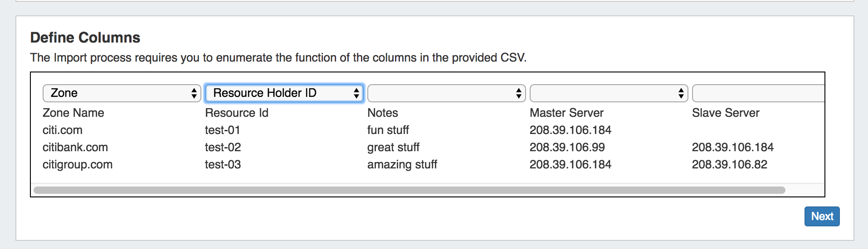868x249 pixels.
Task: Click the test-02 resource ID cell
Action: (223, 148)
